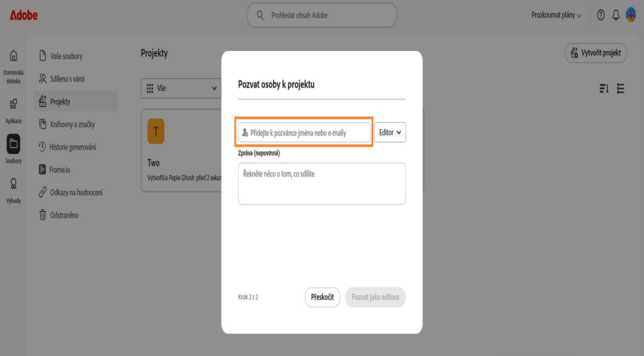Viewport: 644px width, 356px height.
Task: Open the Domovská stránka home icon
Action: pyautogui.click(x=13, y=56)
